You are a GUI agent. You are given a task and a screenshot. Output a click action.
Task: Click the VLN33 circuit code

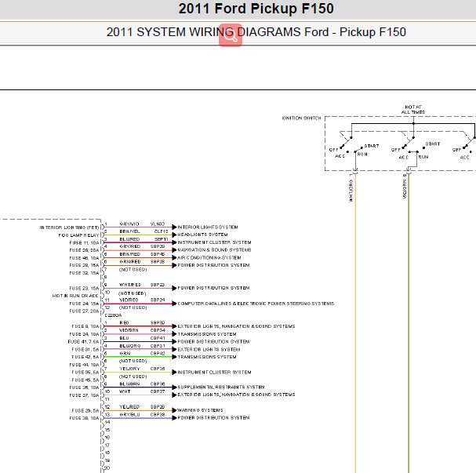pos(158,224)
